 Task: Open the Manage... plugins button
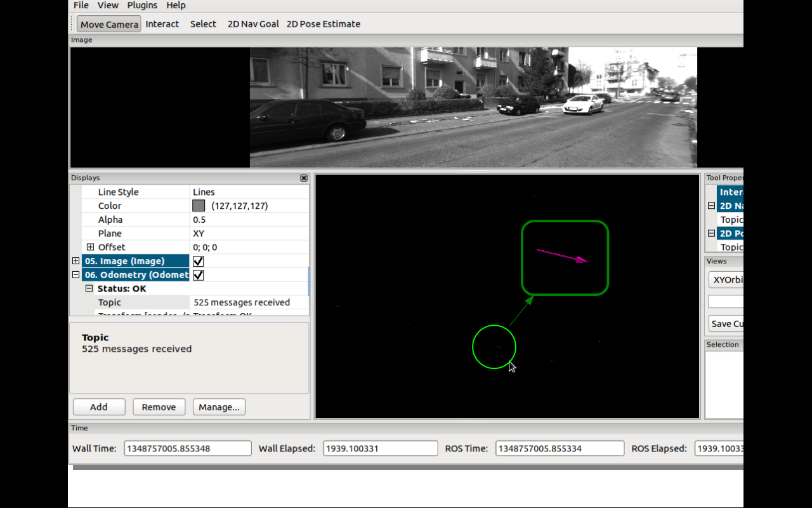[x=219, y=407]
